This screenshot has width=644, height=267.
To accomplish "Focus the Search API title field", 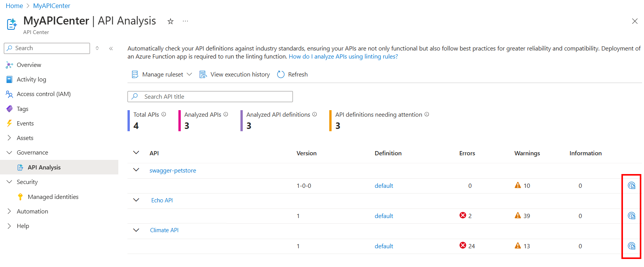I will [210, 96].
